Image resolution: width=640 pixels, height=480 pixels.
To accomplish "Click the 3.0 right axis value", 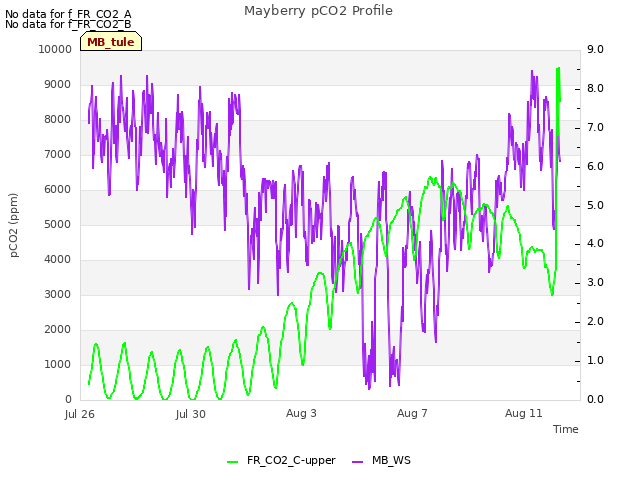I will (x=595, y=282).
